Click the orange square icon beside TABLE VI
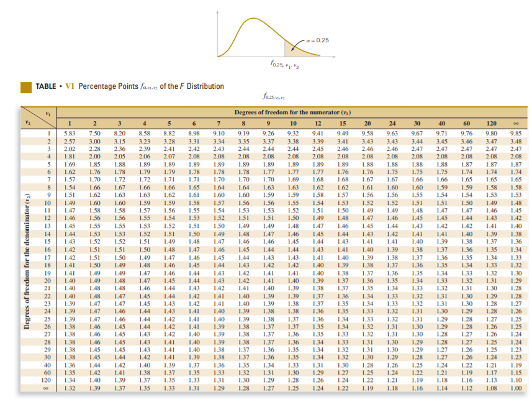The width and height of the screenshot is (532, 405). point(27,86)
